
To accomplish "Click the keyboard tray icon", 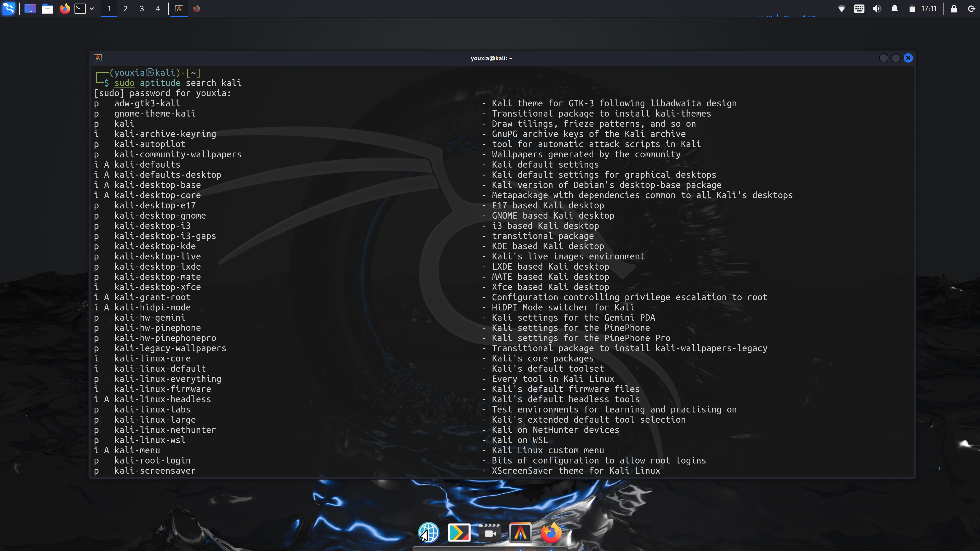I will (x=859, y=8).
